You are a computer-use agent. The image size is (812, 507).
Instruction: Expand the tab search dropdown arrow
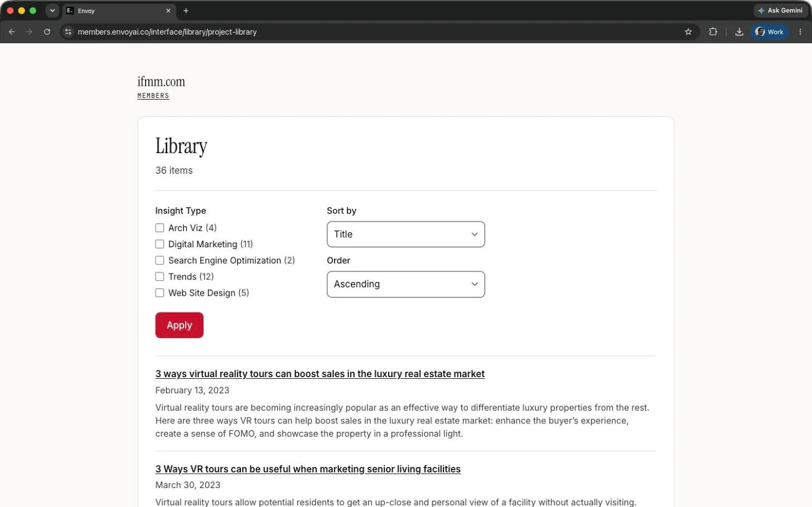(x=52, y=10)
